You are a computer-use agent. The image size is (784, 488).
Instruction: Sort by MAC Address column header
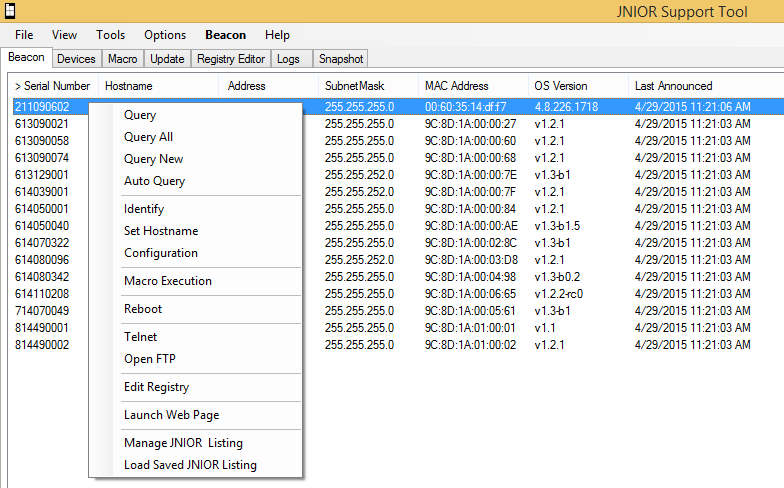[x=474, y=86]
